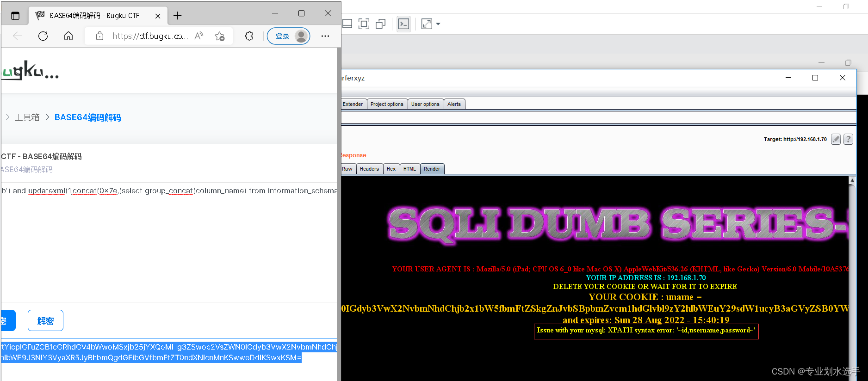
Task: View site information lock icon
Action: click(x=99, y=36)
